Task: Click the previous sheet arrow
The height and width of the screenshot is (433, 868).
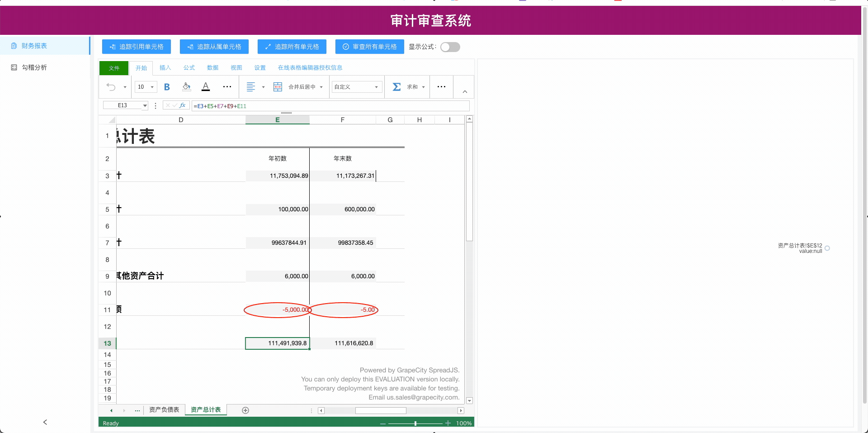Action: [x=111, y=410]
